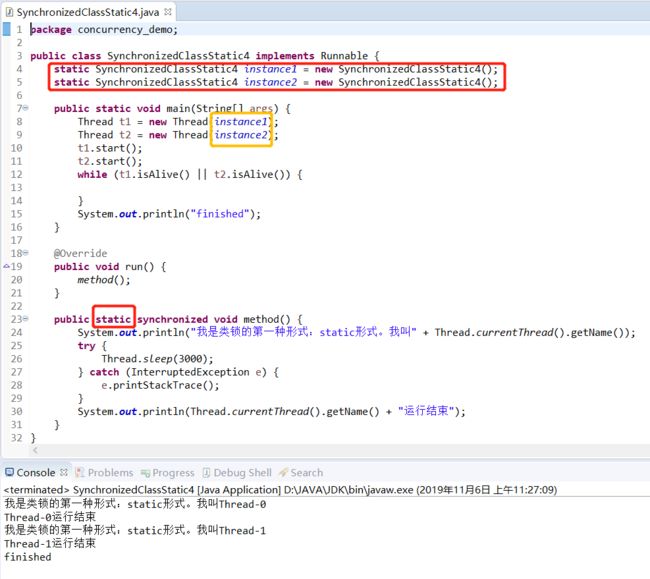Collapse the main method fold at line 7

(x=25, y=108)
